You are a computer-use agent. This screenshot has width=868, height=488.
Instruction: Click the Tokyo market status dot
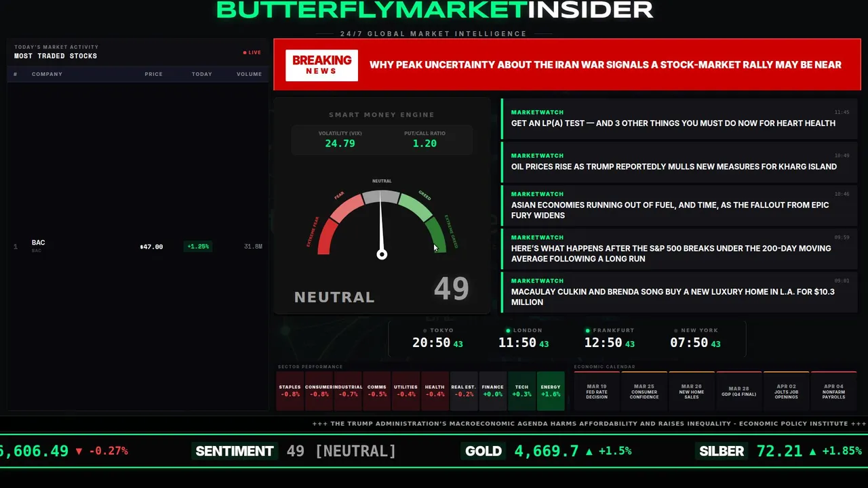click(x=425, y=331)
